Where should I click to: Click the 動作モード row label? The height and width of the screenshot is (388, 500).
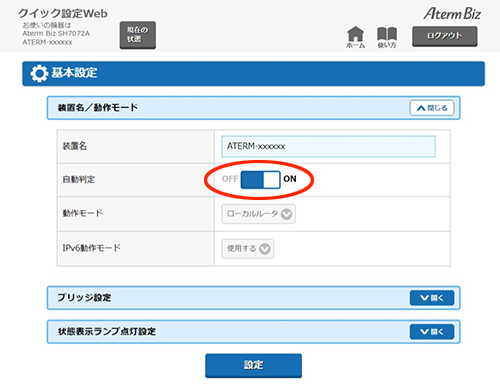point(83,213)
